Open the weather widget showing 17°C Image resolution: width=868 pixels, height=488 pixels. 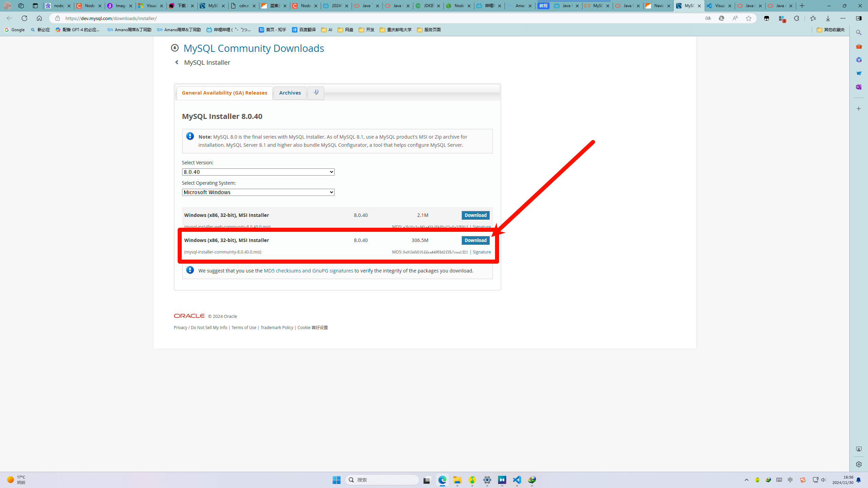16,480
